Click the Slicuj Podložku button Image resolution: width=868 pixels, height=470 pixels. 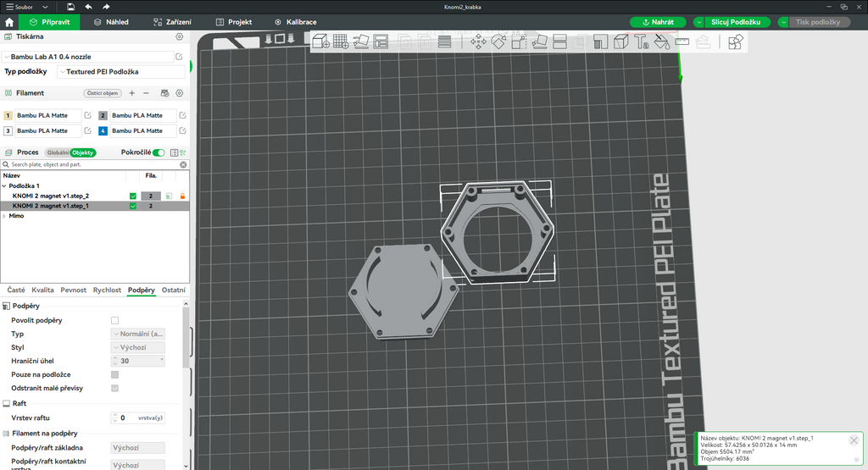coord(736,22)
